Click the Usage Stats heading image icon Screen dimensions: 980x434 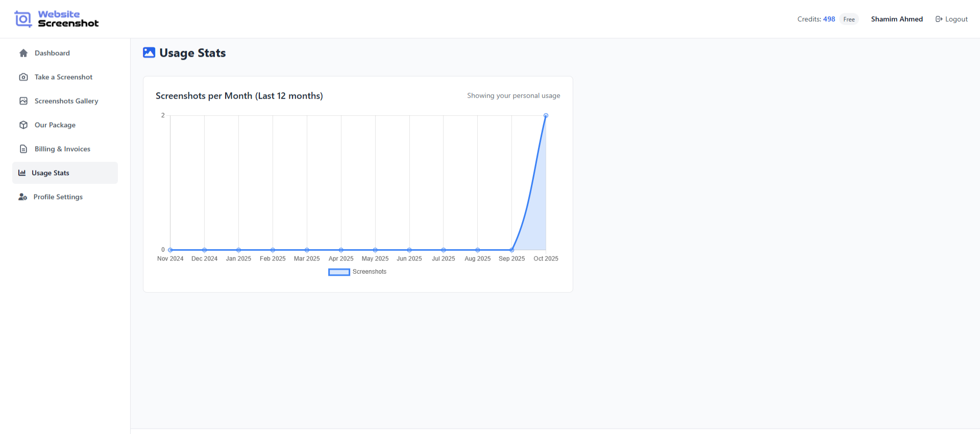pos(149,53)
